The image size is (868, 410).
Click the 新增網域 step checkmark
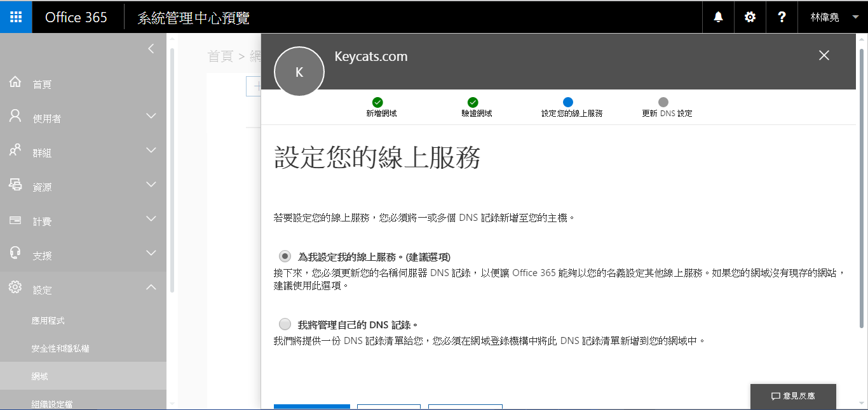[x=377, y=102]
